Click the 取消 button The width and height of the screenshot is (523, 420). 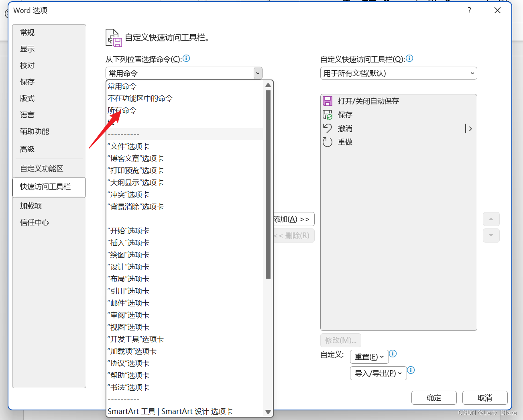pos(485,398)
